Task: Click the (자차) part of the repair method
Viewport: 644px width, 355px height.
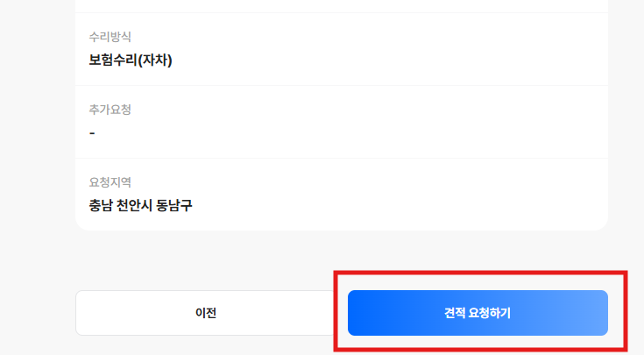Action: coord(152,60)
